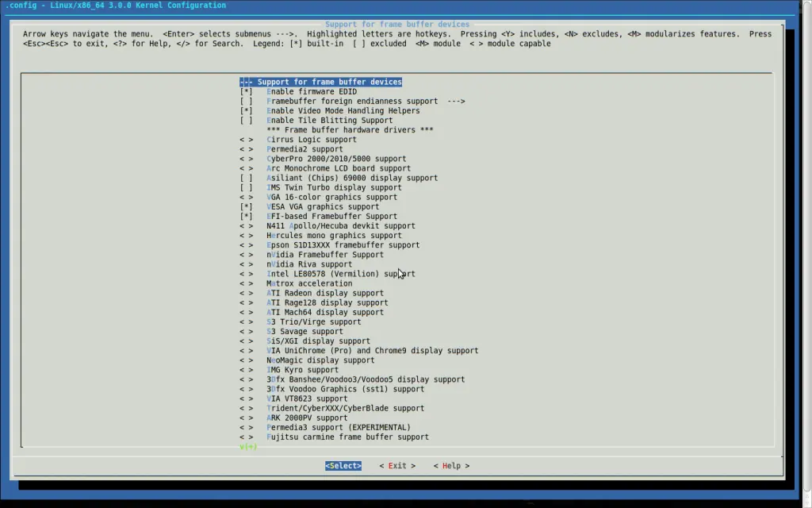This screenshot has width=812, height=508.
Task: Select 3Dfx Voodoo Graphics (sst1) support entry
Action: [x=346, y=389]
